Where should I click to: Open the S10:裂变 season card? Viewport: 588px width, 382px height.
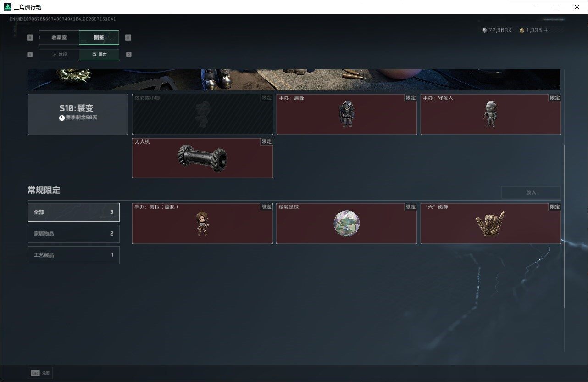tap(78, 114)
